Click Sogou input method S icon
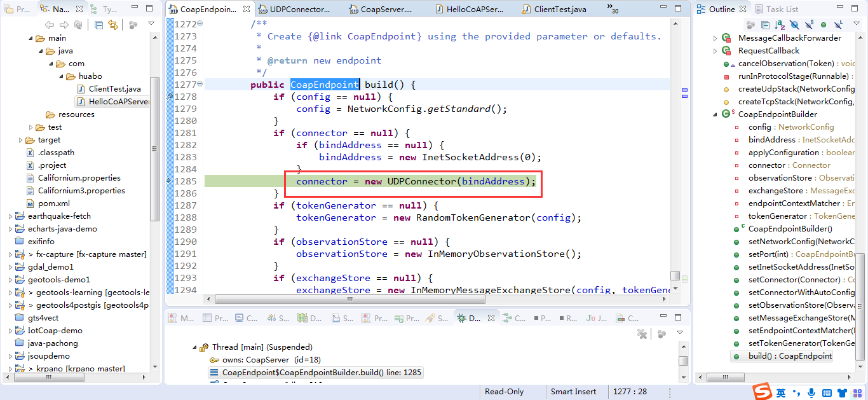 click(x=761, y=392)
